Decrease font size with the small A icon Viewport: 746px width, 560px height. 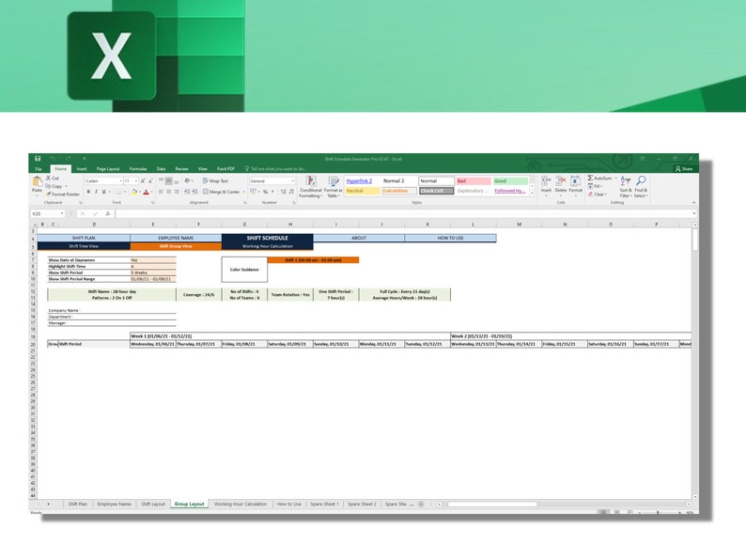(150, 181)
